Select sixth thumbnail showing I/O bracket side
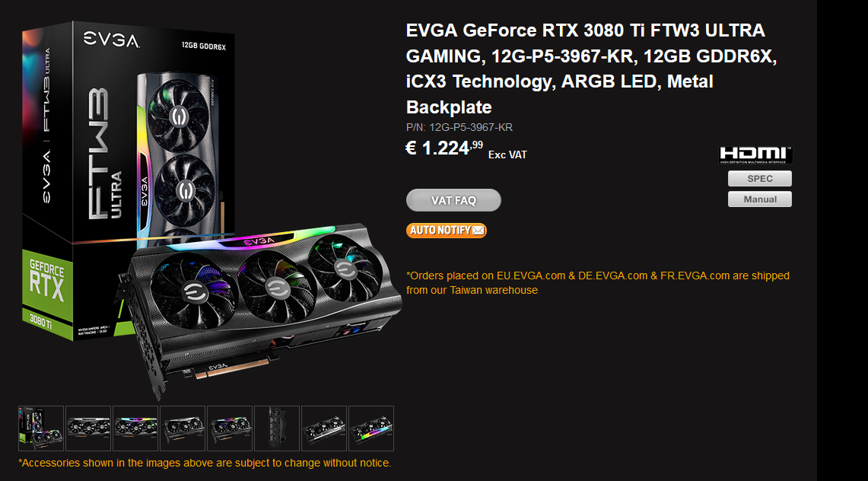Image resolution: width=868 pixels, height=481 pixels. (x=277, y=428)
